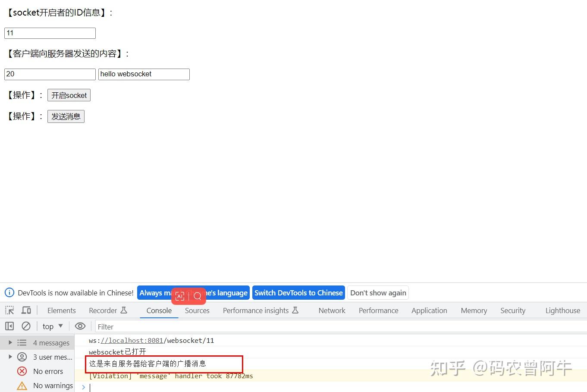Switch to the Network tab
587x392 pixels.
[332, 310]
